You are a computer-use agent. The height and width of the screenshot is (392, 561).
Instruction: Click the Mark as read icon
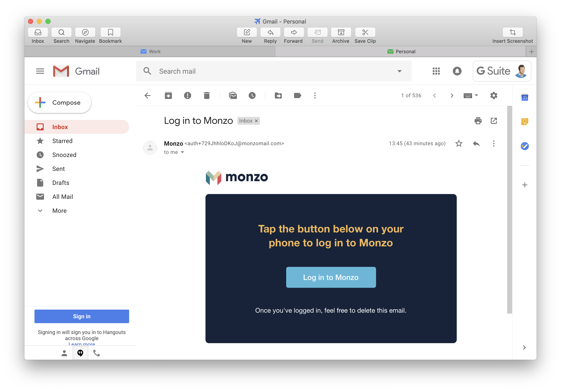[233, 95]
